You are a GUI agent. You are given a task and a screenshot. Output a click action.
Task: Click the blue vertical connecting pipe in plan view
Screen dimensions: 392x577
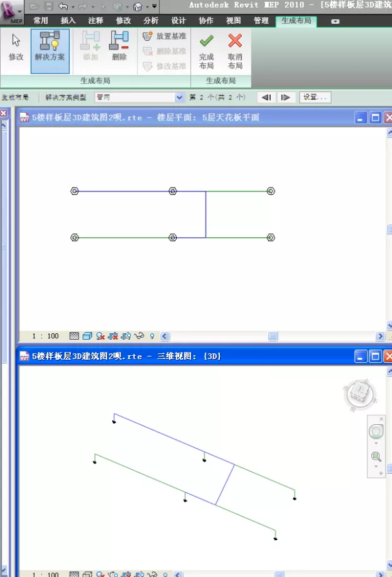pos(206,214)
